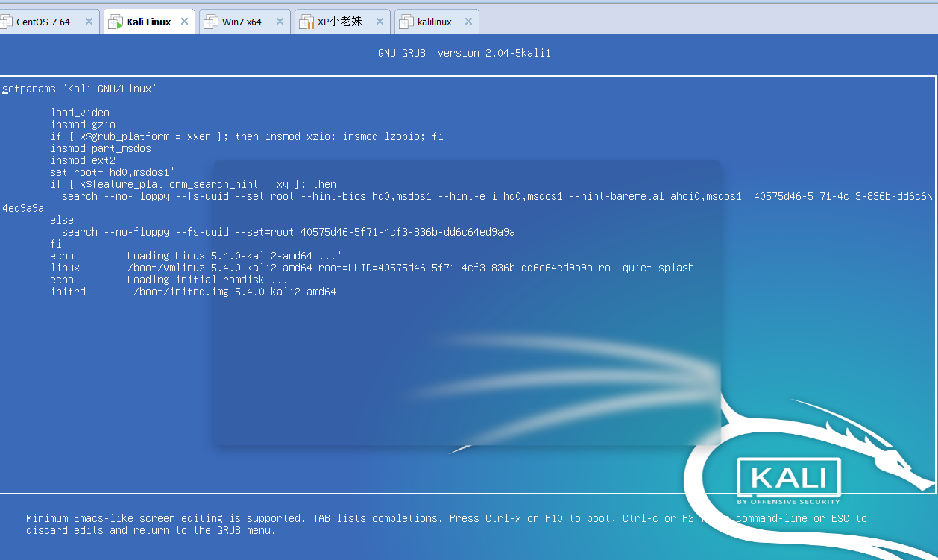Click the 'ro' option in the linux line
The image size is (938, 560).
[605, 268]
